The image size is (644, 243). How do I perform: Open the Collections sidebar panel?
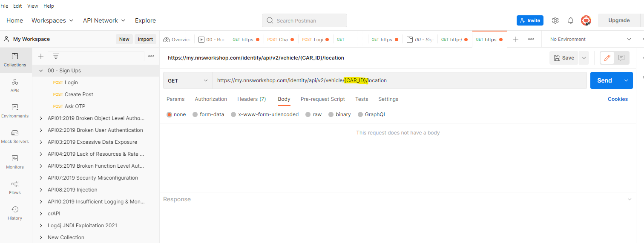click(x=15, y=60)
